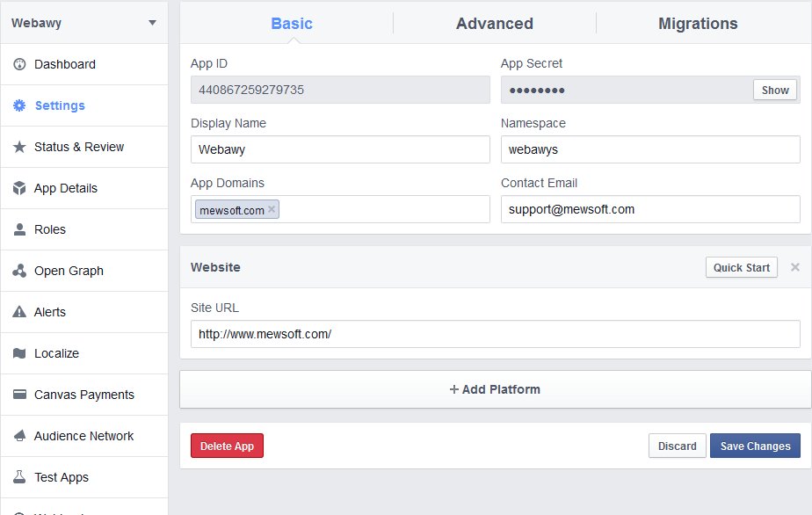Open the Dashboard menu item
The height and width of the screenshot is (515, 812).
pyautogui.click(x=83, y=64)
